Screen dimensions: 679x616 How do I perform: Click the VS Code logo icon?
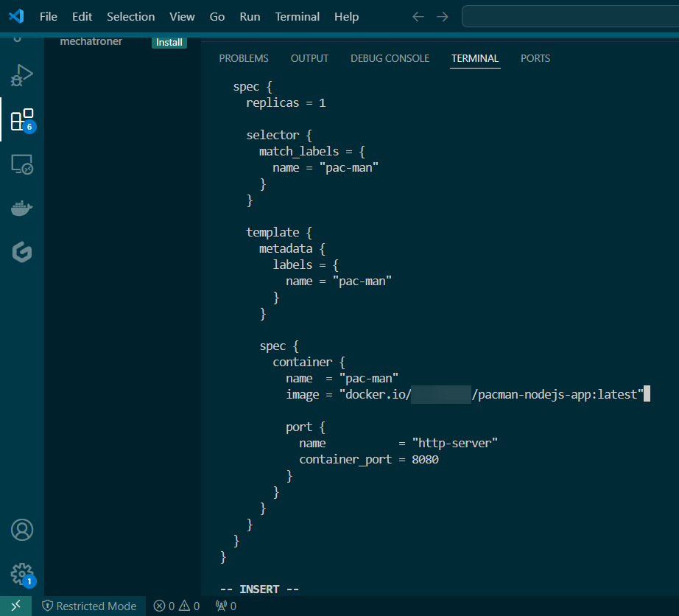(x=16, y=16)
